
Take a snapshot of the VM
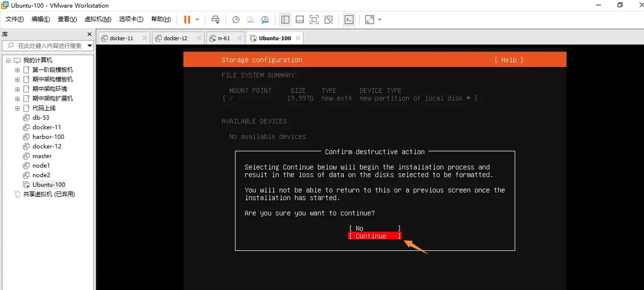[235, 20]
